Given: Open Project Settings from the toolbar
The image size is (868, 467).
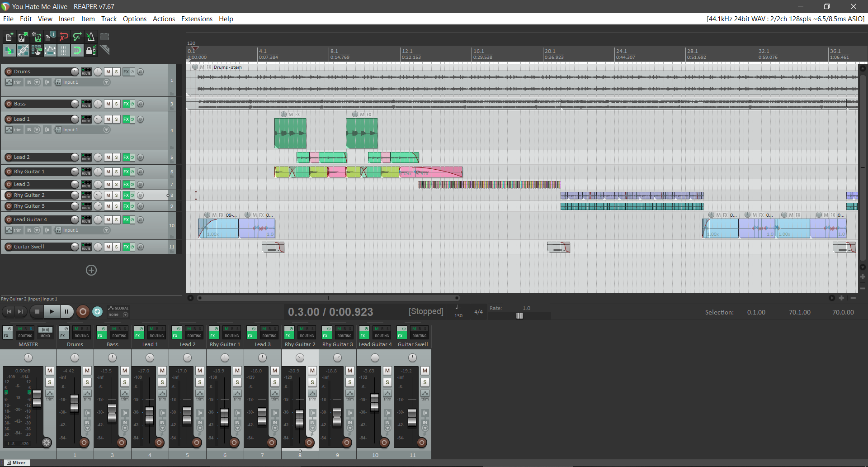Looking at the screenshot, I should click(50, 37).
